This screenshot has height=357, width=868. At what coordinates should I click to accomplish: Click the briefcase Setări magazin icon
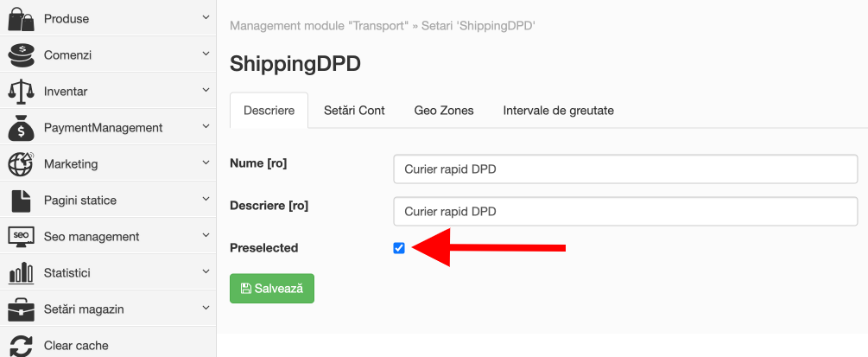[x=21, y=309]
